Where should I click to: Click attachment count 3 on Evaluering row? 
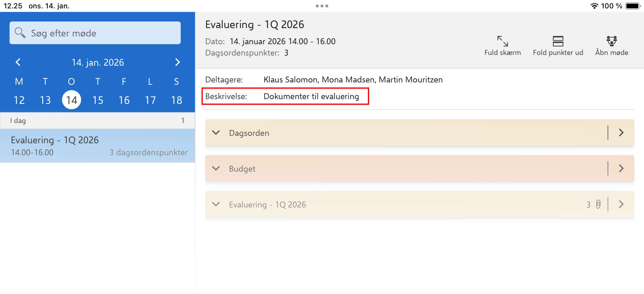click(589, 204)
